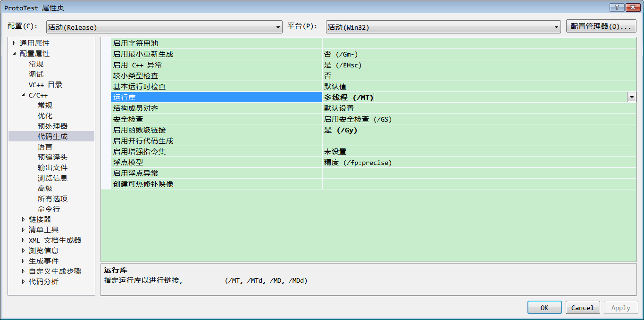
Task: Select the 预编译头 tree item
Action: tap(52, 157)
